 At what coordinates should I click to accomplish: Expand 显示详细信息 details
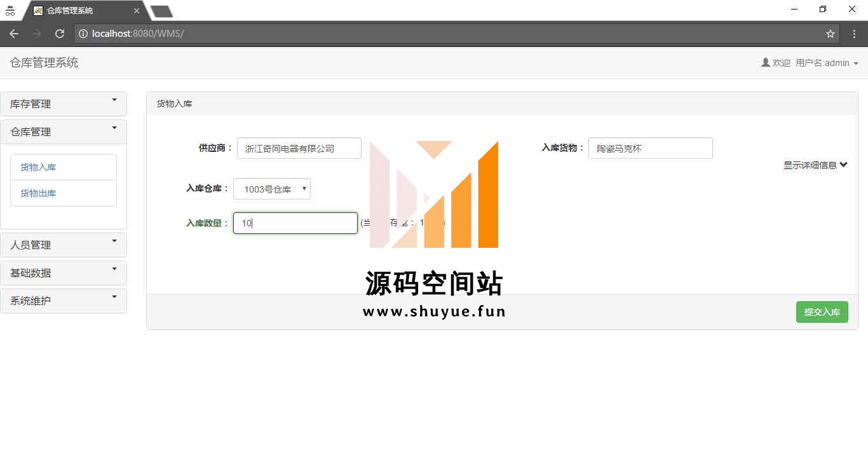pos(815,165)
